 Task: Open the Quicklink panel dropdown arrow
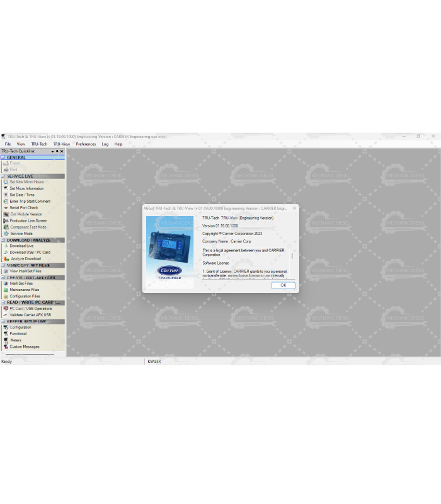pyautogui.click(x=52, y=151)
